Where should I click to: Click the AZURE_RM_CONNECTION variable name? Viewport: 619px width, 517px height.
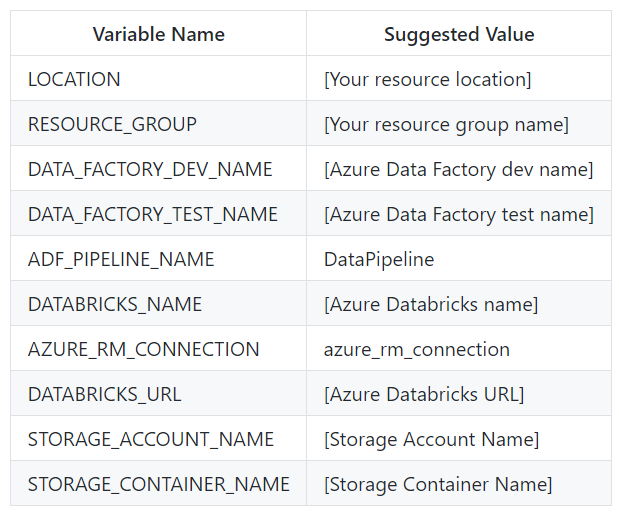(143, 349)
